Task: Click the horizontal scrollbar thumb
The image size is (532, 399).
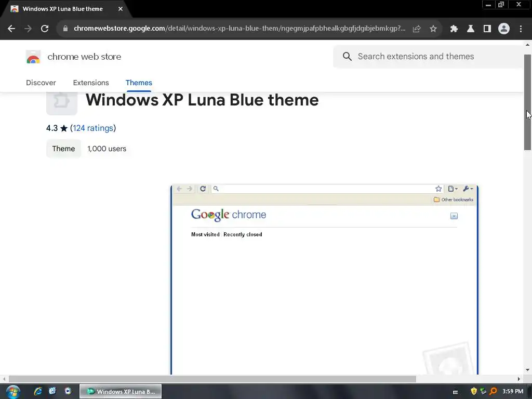Action: point(212,379)
